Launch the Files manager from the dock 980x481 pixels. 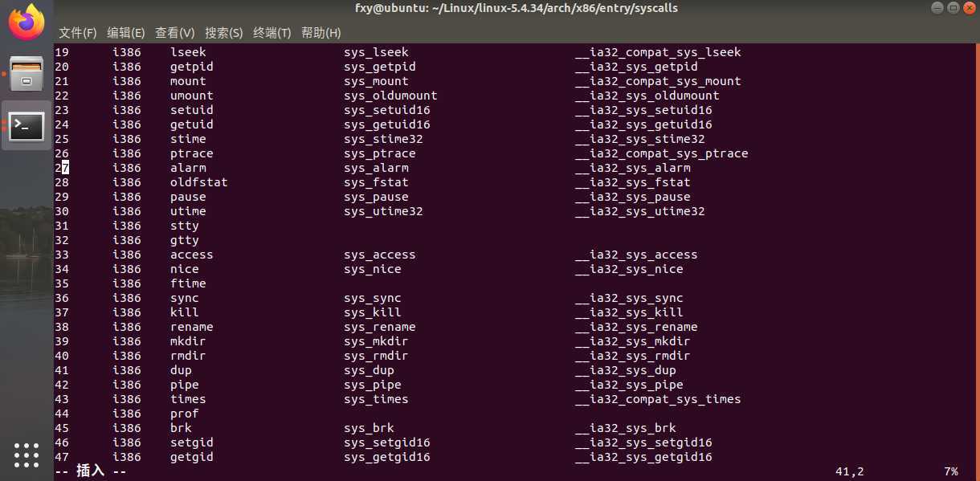(27, 74)
